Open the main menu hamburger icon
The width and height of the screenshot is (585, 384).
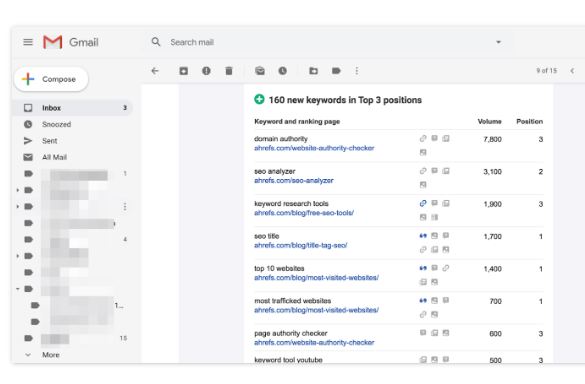coord(28,42)
